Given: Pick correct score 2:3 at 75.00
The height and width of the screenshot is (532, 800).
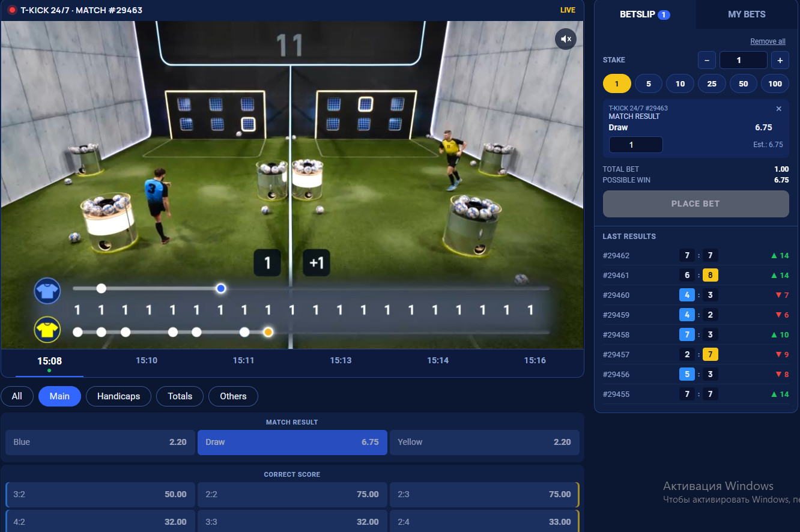Looking at the screenshot, I should click(x=485, y=495).
